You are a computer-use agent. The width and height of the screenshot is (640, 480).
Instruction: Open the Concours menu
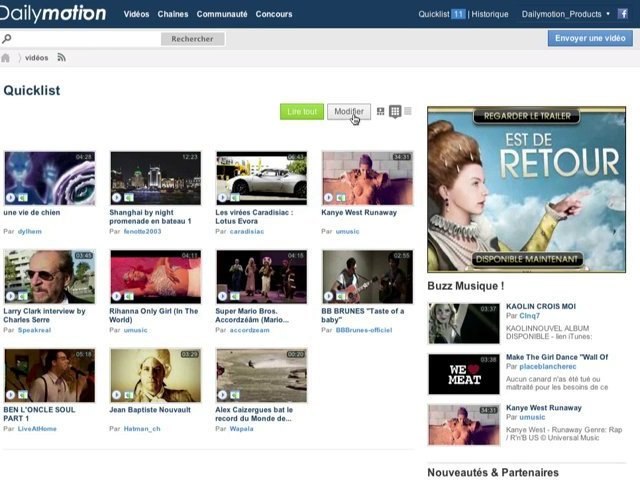coord(274,14)
